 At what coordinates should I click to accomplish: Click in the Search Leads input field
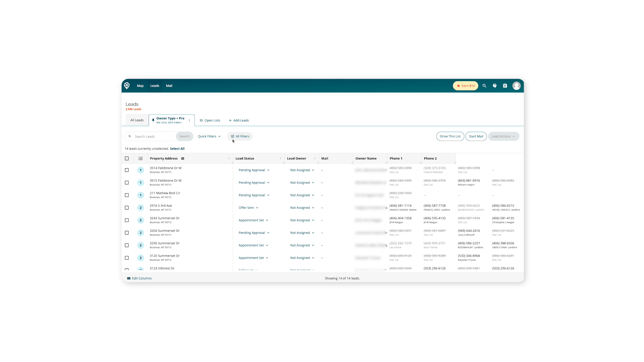point(154,136)
